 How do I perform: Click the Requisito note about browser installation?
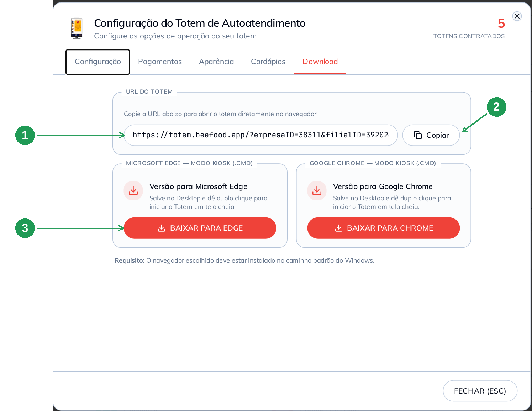(x=244, y=260)
